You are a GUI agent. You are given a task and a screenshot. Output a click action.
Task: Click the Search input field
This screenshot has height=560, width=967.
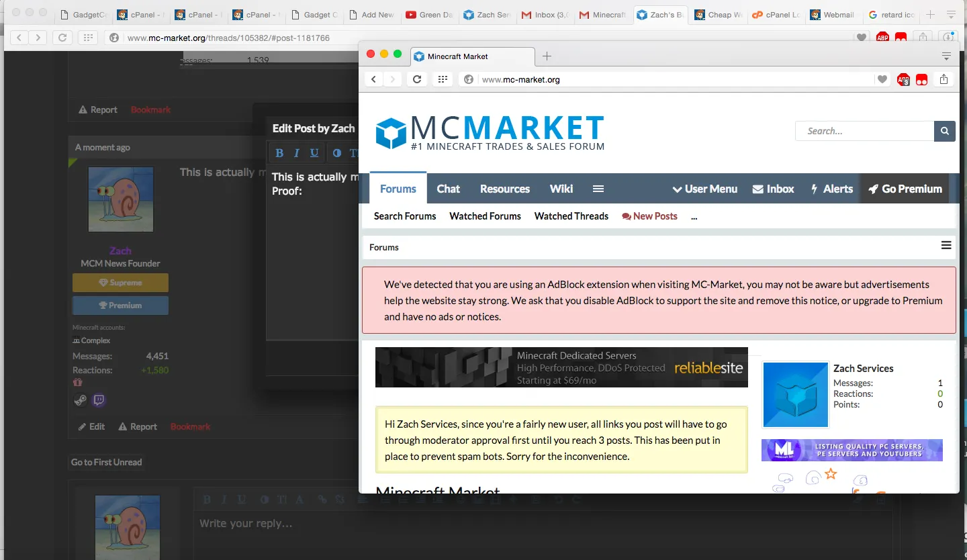point(865,131)
